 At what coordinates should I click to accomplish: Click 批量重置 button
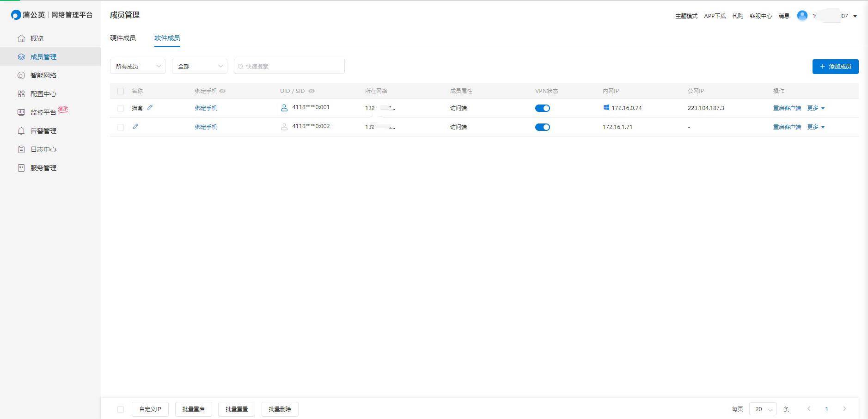tap(237, 409)
